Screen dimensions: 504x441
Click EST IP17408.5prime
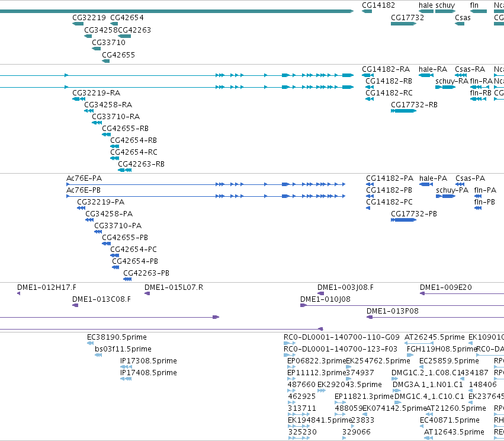coord(148,373)
